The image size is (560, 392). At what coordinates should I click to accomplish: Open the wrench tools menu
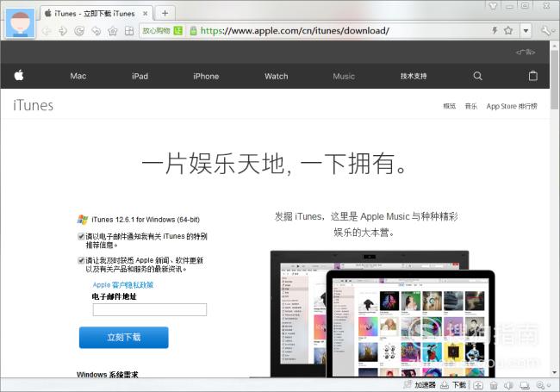coord(547,31)
